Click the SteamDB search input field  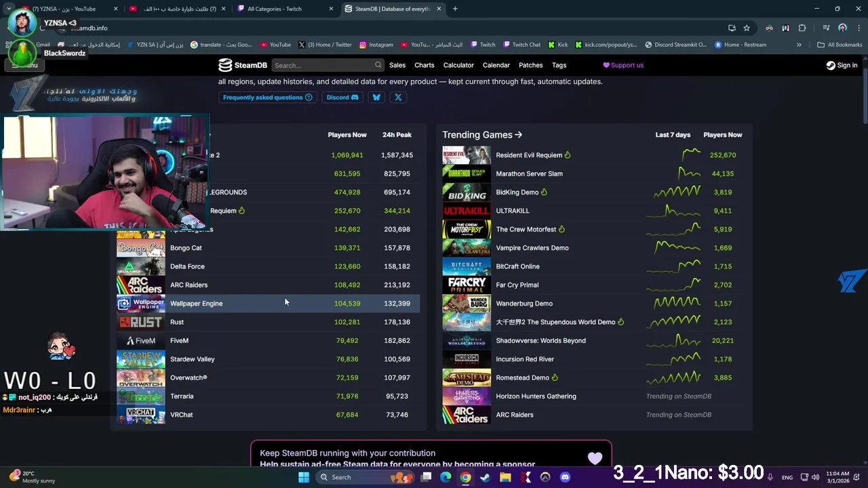[x=327, y=65]
